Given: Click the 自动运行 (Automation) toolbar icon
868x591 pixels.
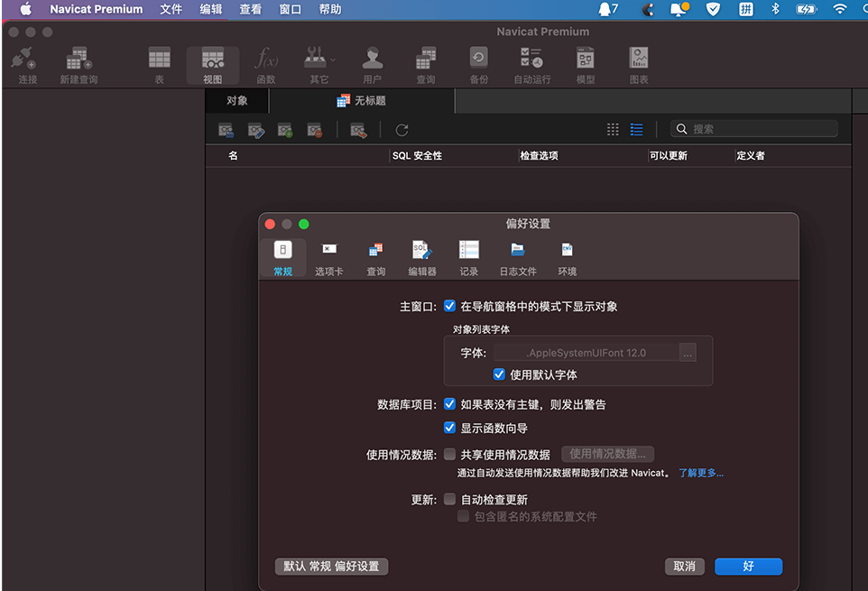Looking at the screenshot, I should [x=531, y=65].
